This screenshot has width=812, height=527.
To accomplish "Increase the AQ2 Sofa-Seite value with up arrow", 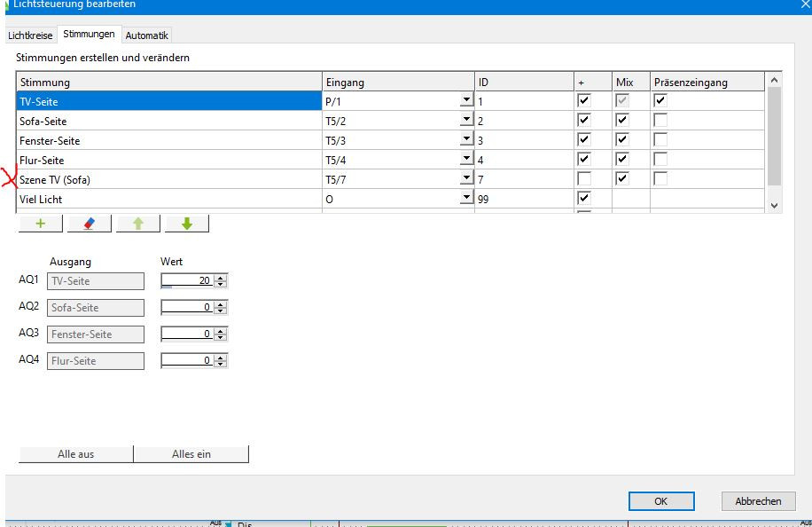I will point(221,303).
